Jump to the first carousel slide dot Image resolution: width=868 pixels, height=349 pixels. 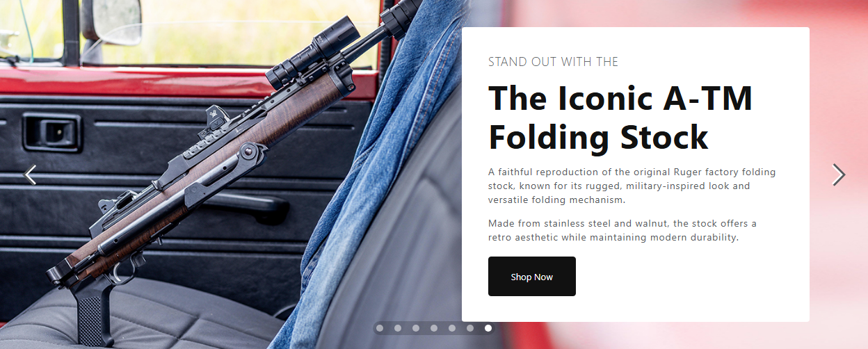click(380, 328)
